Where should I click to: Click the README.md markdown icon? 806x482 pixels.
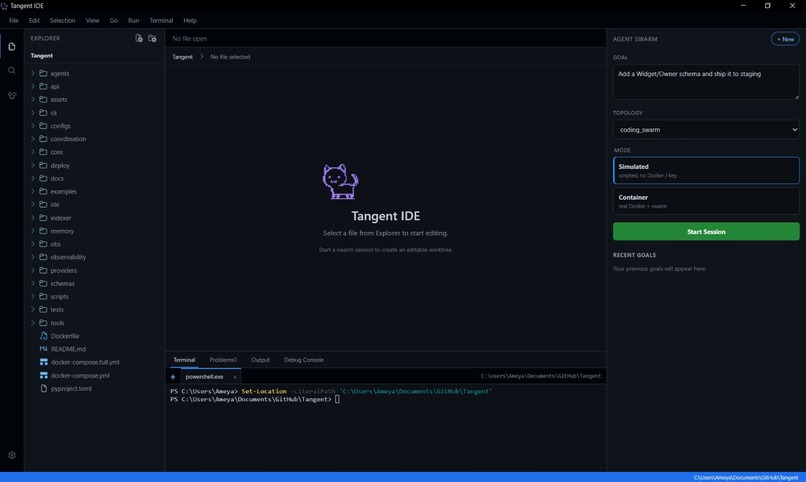44,349
